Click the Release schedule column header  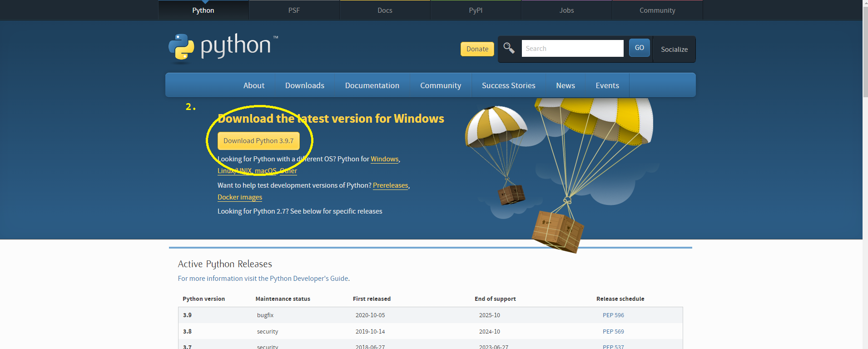click(x=620, y=299)
